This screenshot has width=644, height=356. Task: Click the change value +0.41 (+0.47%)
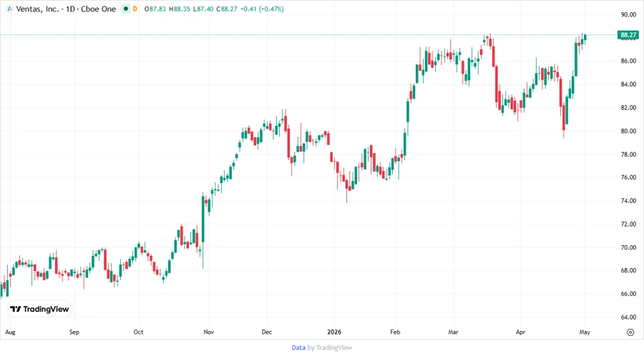pyautogui.click(x=262, y=9)
